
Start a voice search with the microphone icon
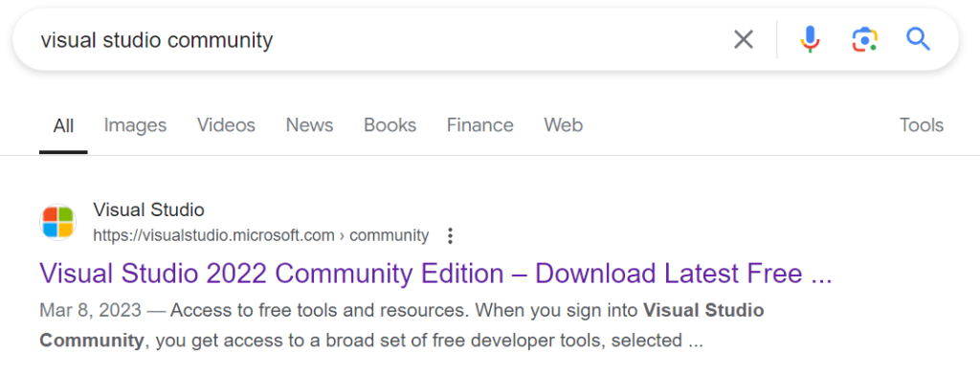pyautogui.click(x=810, y=39)
